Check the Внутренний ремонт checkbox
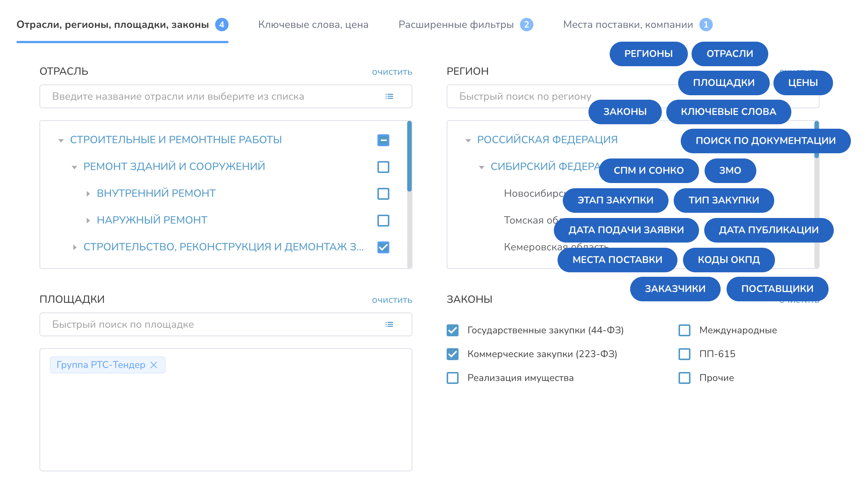The width and height of the screenshot is (868, 481). tap(383, 194)
